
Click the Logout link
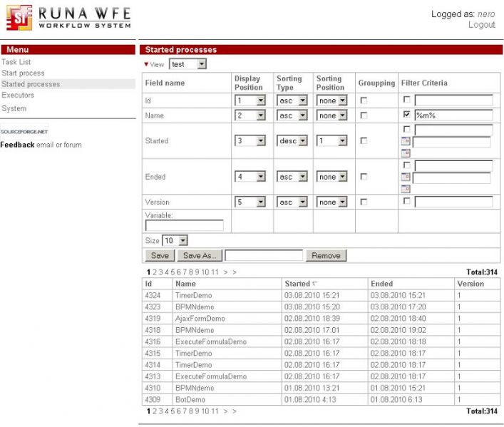[x=481, y=25]
